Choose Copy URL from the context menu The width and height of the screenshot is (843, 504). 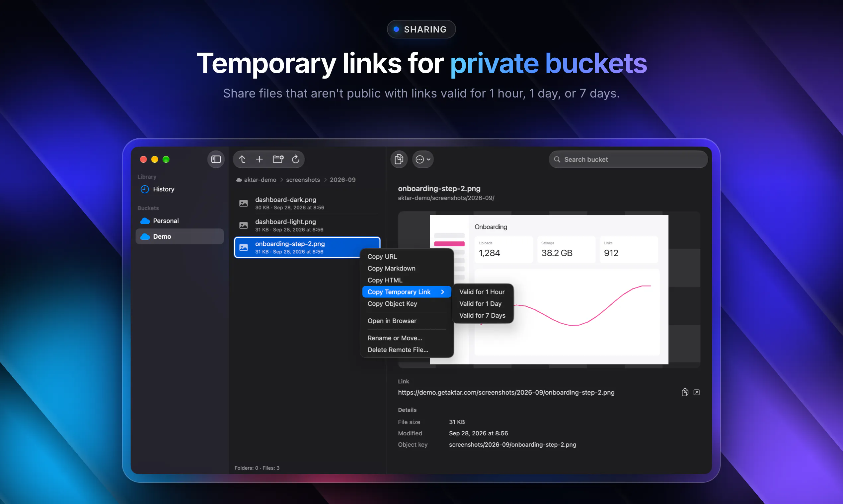[407, 256]
